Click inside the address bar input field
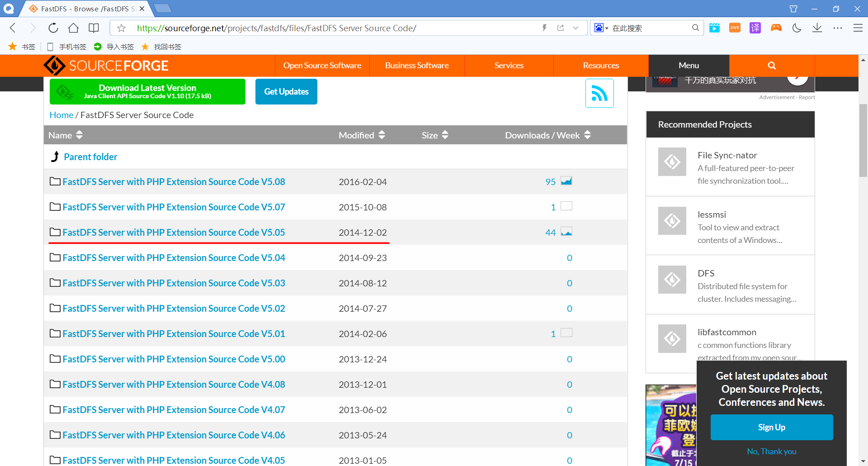The width and height of the screenshot is (868, 466). (316, 28)
